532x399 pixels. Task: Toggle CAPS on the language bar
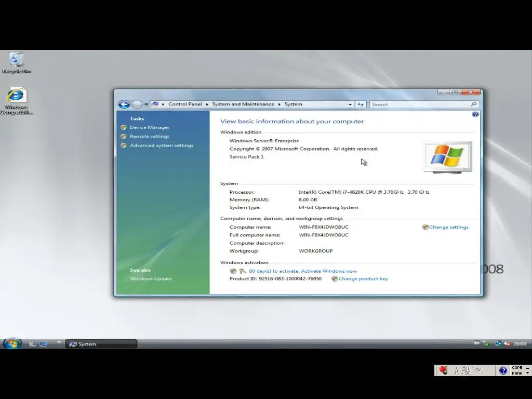[517, 368]
